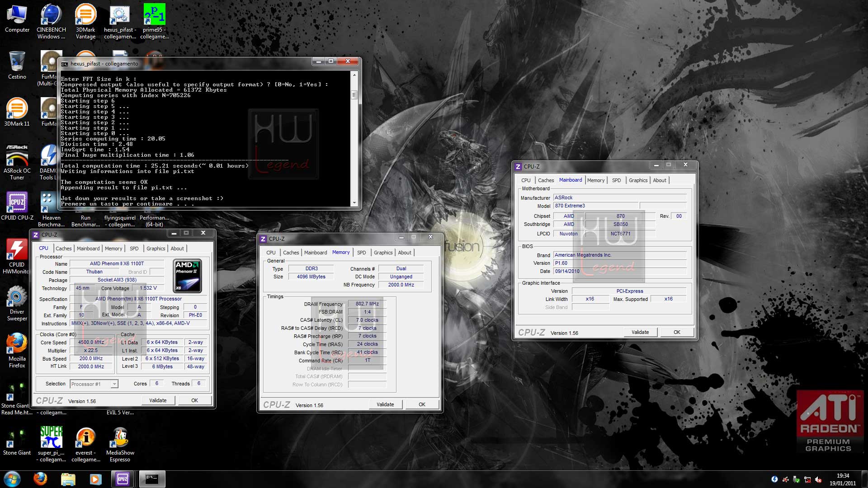Launch 3DMark Vantage desktop shortcut
This screenshot has height=488, width=868.
point(85,22)
